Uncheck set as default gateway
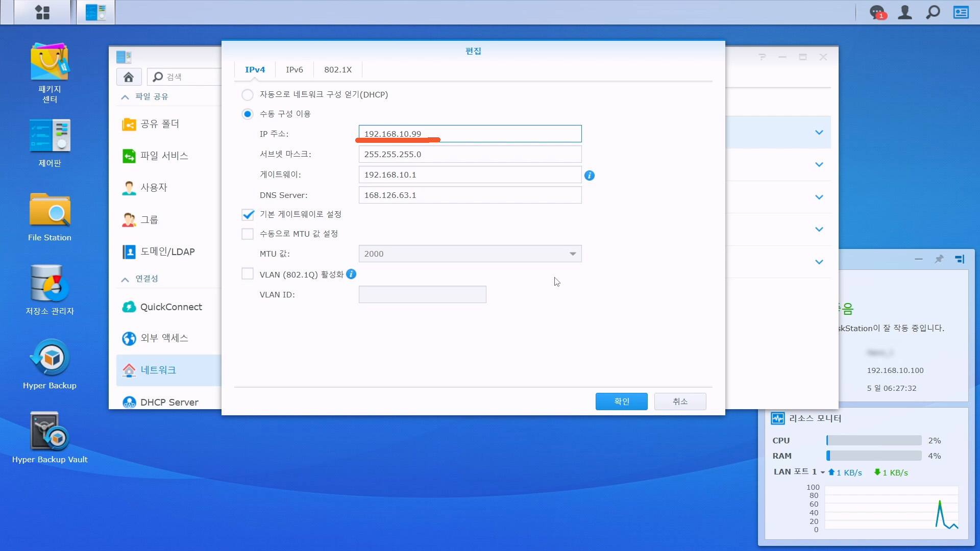The image size is (980, 551). pyautogui.click(x=248, y=215)
